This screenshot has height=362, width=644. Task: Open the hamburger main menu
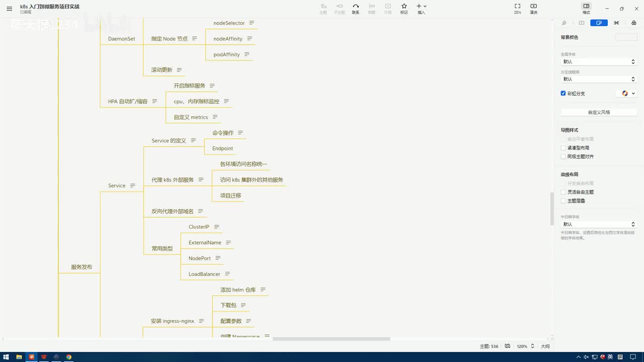point(9,9)
